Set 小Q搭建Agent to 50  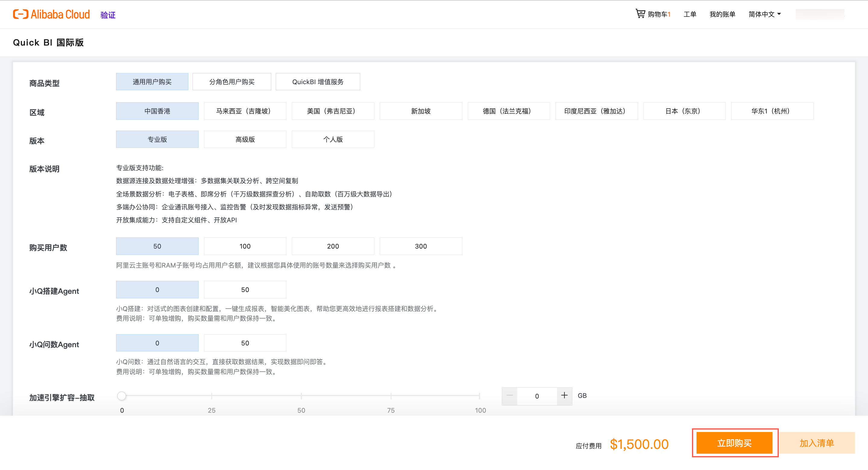point(245,290)
